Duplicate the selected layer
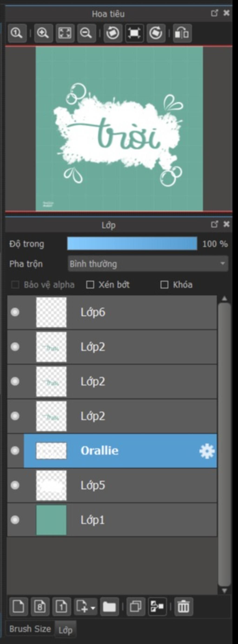 [136, 606]
